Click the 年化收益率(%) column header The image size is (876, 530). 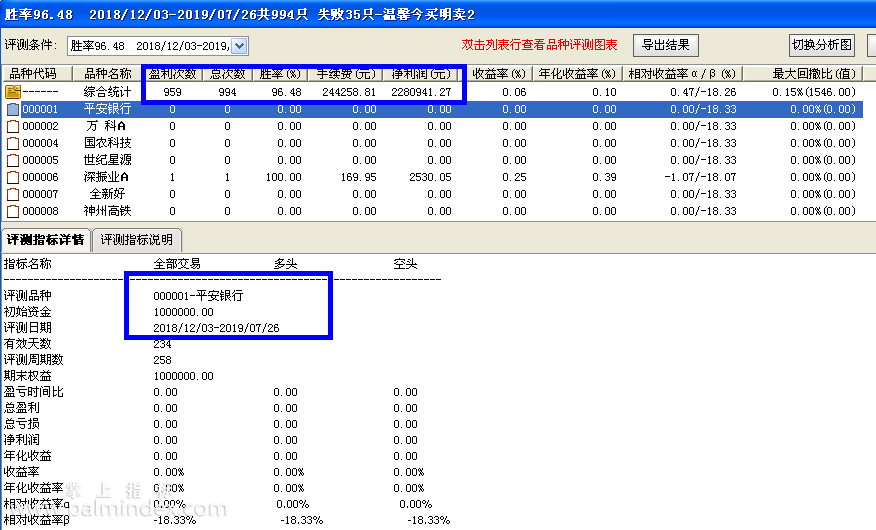(577, 74)
